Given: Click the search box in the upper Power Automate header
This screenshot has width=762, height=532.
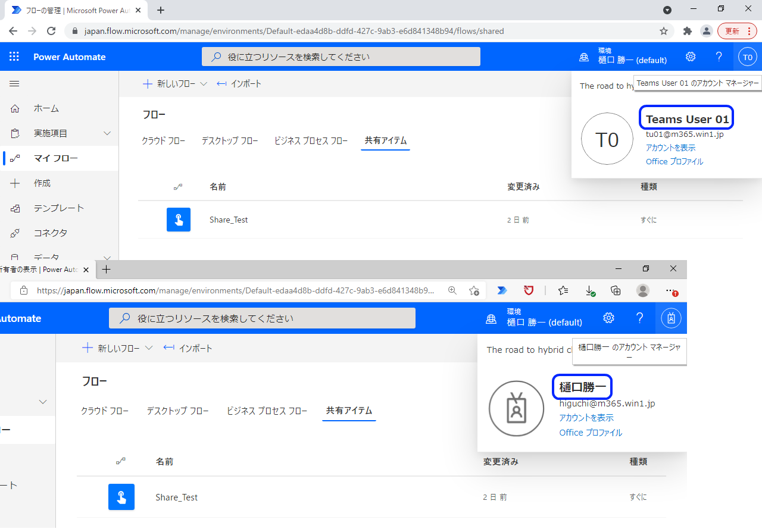Looking at the screenshot, I should tap(341, 57).
